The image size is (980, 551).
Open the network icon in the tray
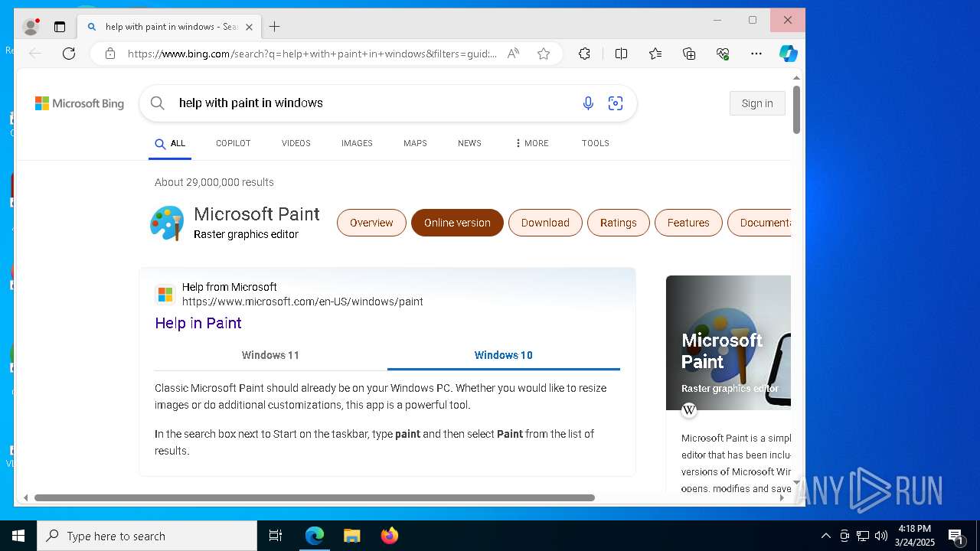point(863,536)
